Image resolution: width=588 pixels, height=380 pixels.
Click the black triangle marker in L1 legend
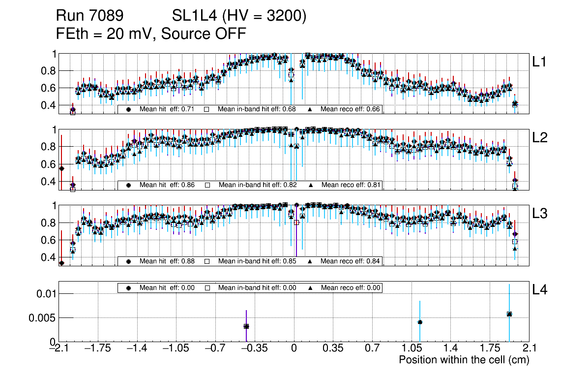tap(310, 109)
